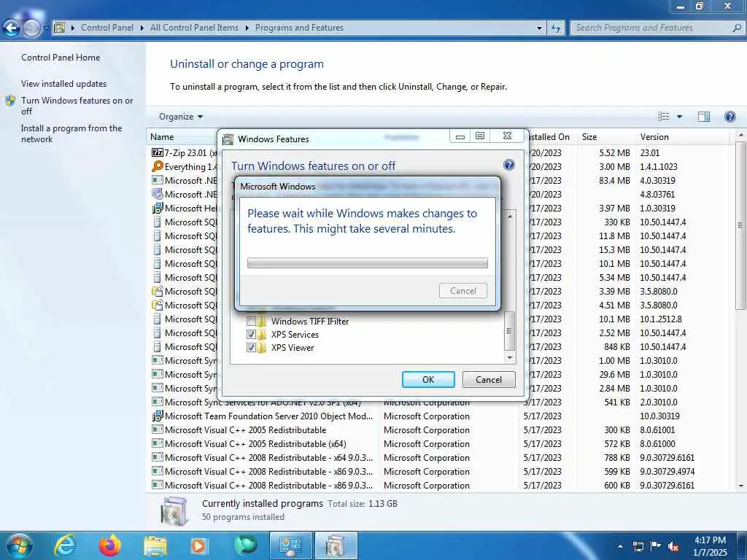Screen dimensions: 747x560
Task: Select the Visual C++ 2008 x64 9.0.30729.6161 row
Action: (x=441, y=458)
